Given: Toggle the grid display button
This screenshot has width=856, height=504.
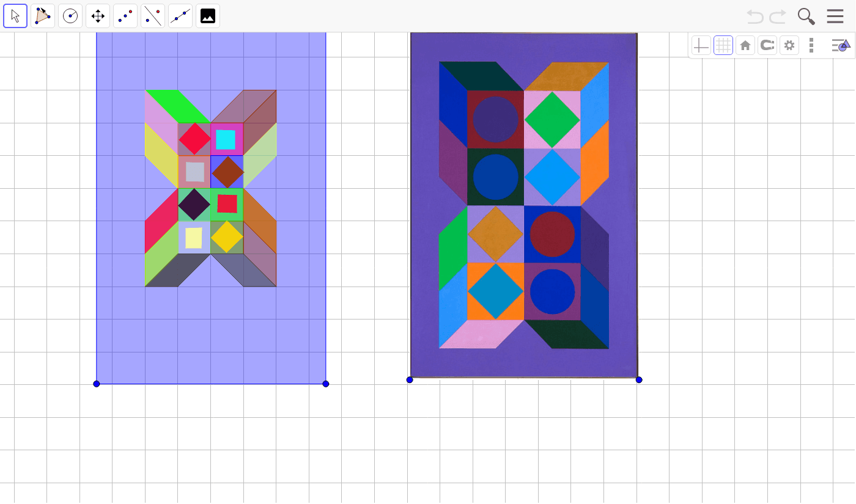Looking at the screenshot, I should (723, 45).
